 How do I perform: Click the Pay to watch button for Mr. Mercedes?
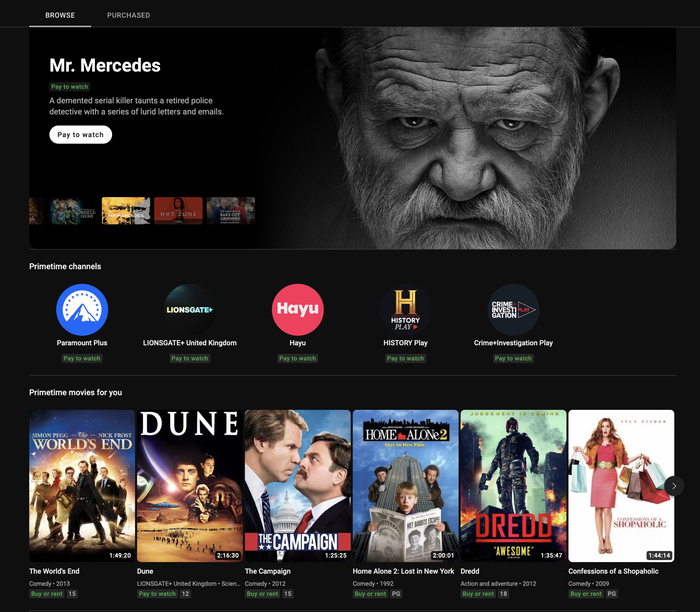click(x=80, y=134)
